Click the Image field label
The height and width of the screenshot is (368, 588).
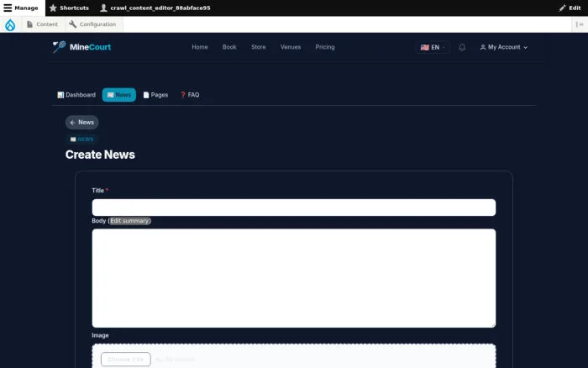coord(100,335)
